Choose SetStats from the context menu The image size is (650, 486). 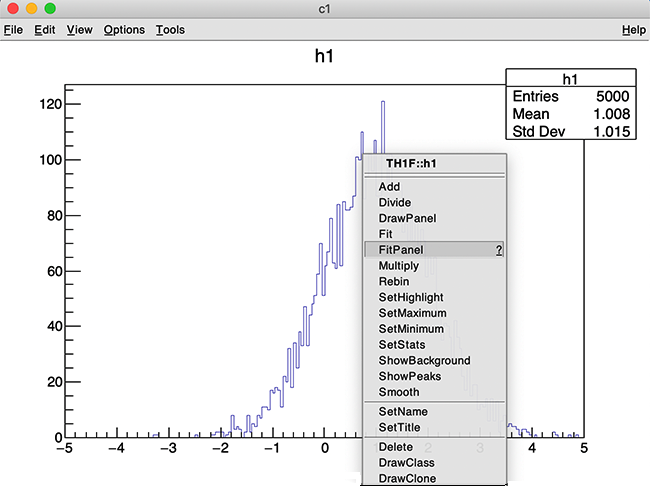pos(403,344)
